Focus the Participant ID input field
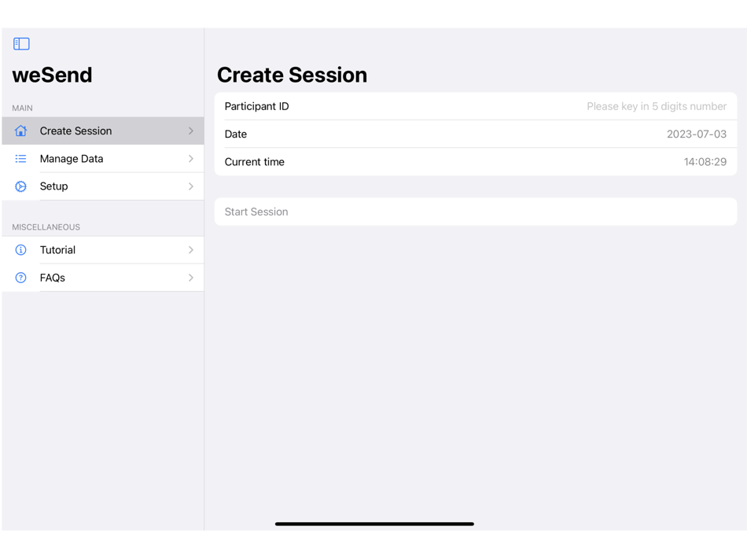 point(476,106)
